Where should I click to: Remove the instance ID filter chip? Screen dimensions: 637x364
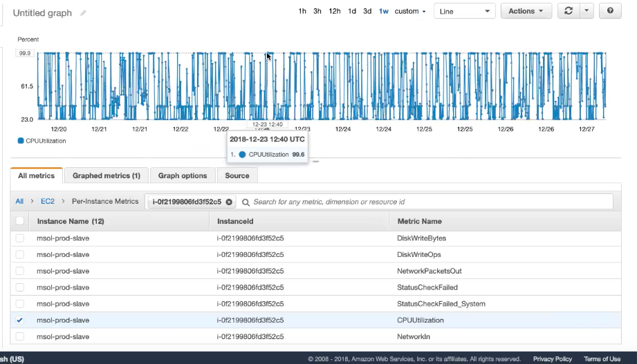tap(229, 202)
